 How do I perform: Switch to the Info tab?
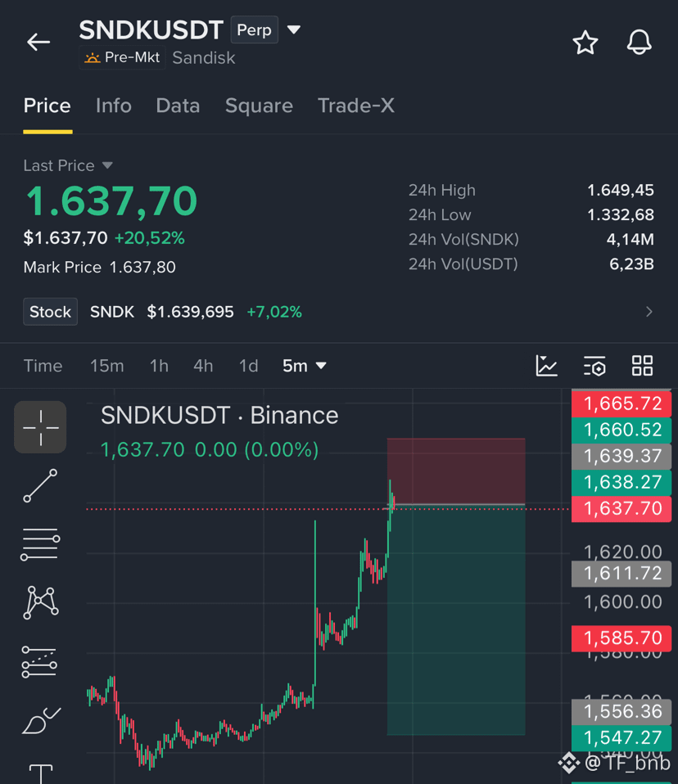tap(114, 106)
